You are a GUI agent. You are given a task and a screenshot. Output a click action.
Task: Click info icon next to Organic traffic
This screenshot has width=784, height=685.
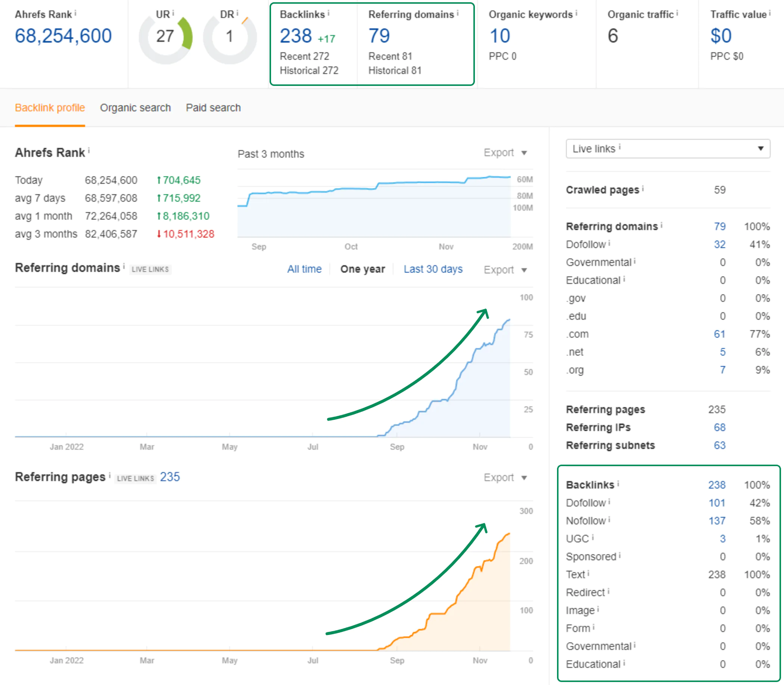click(x=677, y=13)
